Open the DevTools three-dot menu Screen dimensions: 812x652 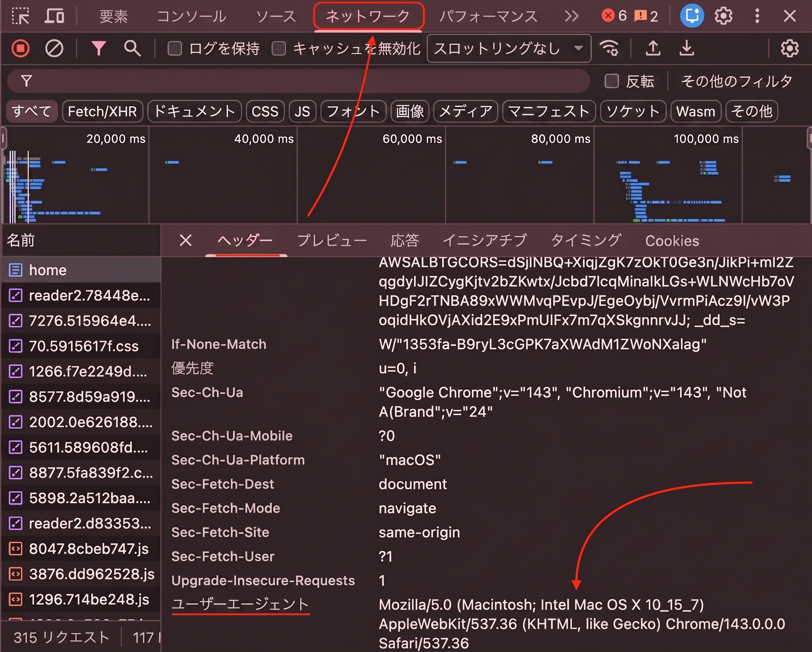(x=757, y=16)
